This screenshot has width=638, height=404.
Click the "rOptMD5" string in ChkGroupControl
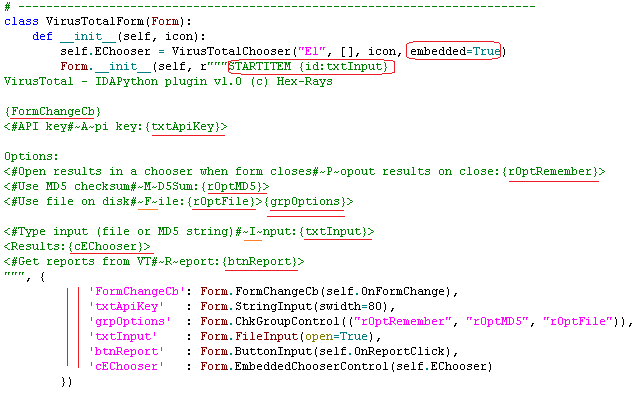coord(497,321)
